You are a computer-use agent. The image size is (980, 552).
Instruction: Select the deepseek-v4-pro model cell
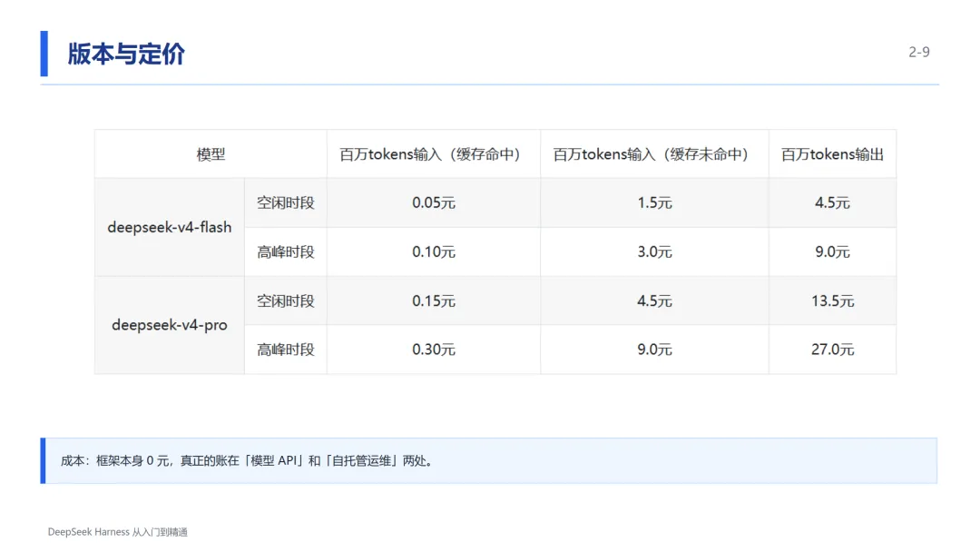(x=170, y=325)
